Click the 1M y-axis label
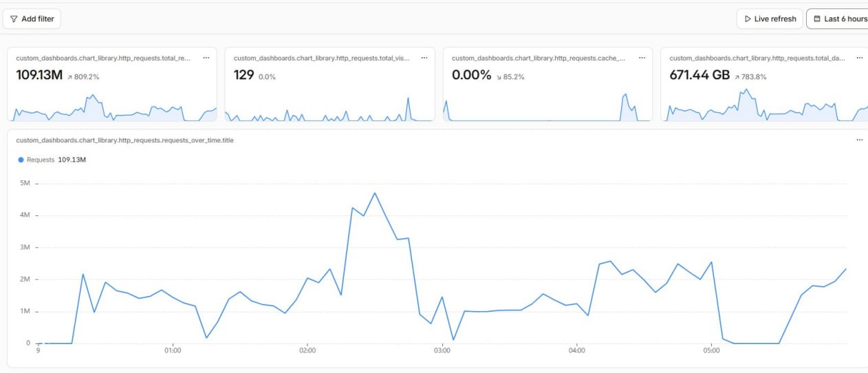Screen dimensions: 868x373 [x=25, y=311]
